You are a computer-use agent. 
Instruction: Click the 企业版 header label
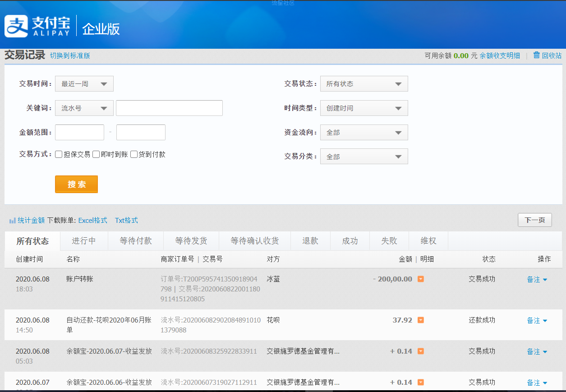coord(101,28)
